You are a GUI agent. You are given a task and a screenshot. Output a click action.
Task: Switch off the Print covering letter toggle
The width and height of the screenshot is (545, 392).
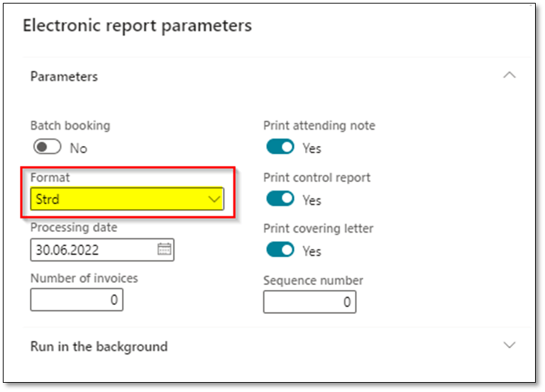(x=280, y=250)
